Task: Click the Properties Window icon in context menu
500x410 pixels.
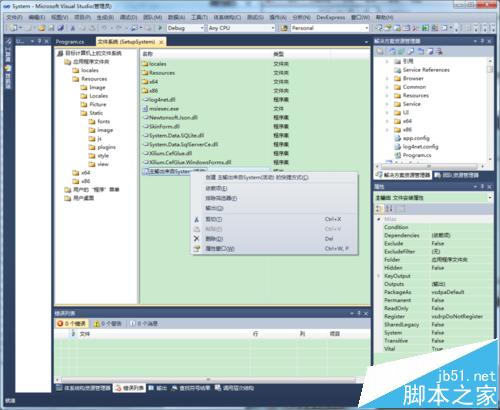Action: coord(197,249)
